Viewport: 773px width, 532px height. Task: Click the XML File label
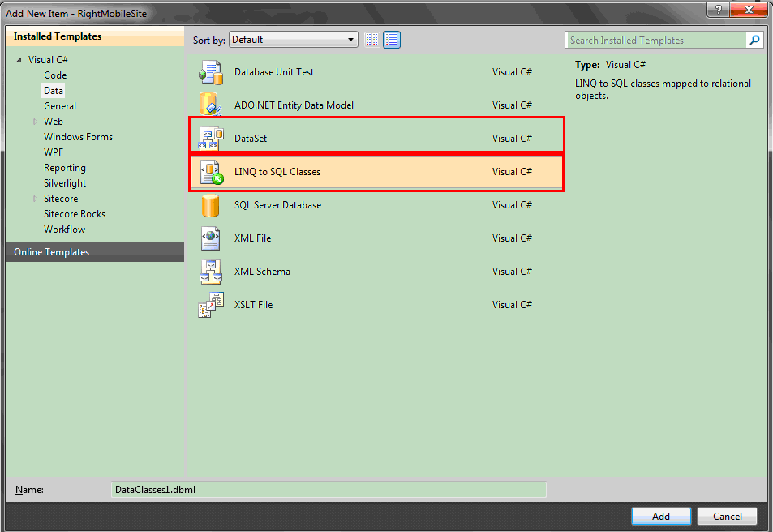coord(252,238)
